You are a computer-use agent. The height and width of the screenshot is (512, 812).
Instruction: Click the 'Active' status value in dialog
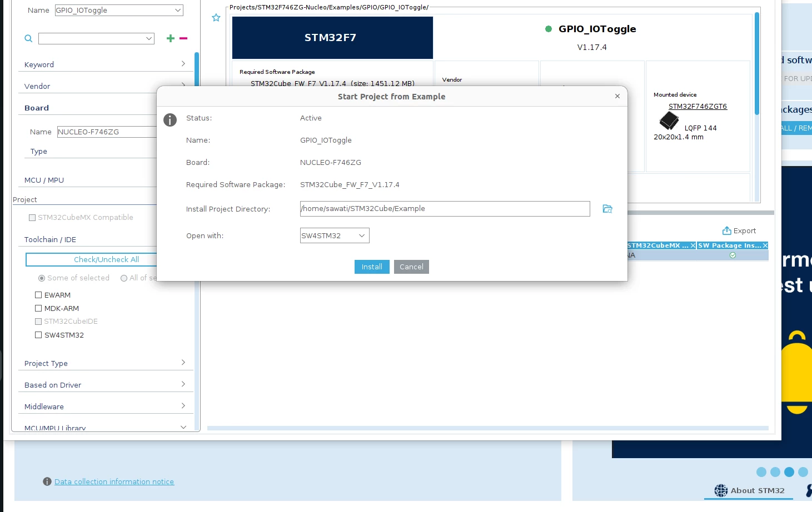coord(311,118)
